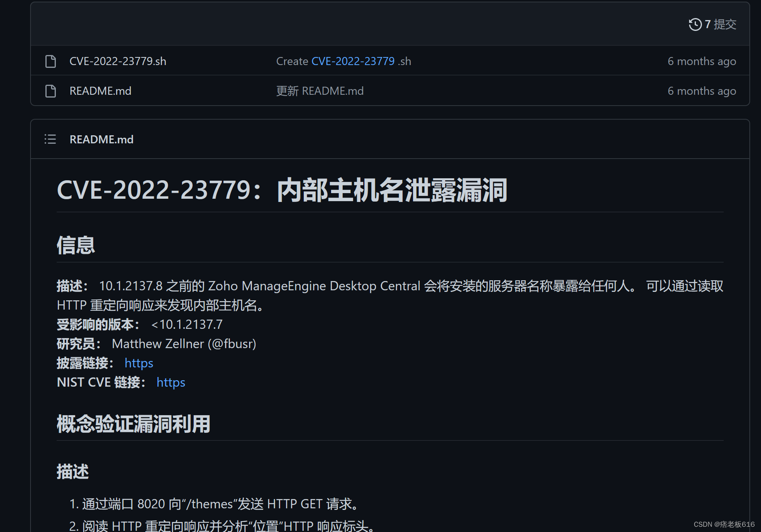Screen dimensions: 761x532
Task: Open the 更新 README.md commit message
Action: point(320,91)
